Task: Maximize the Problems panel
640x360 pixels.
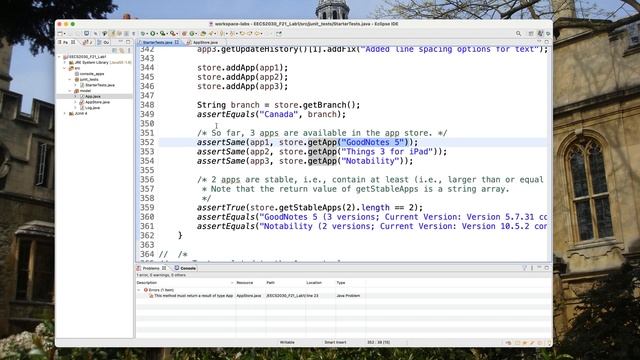Action: click(547, 268)
